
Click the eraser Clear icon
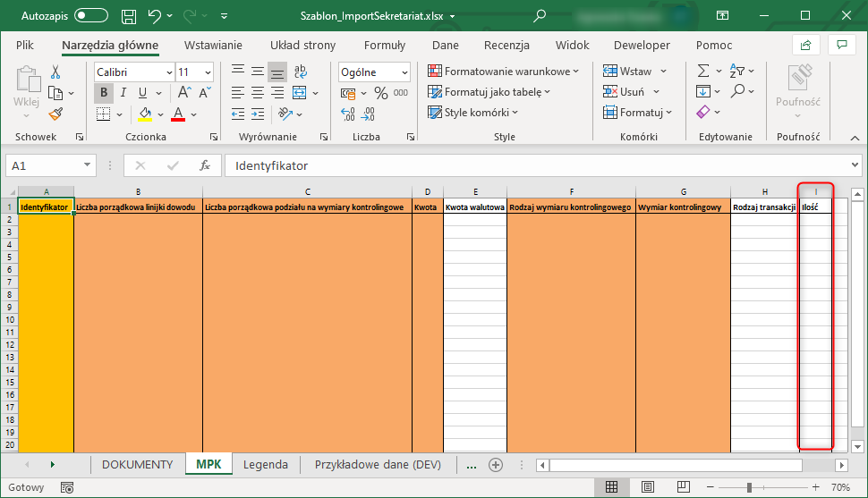point(703,113)
